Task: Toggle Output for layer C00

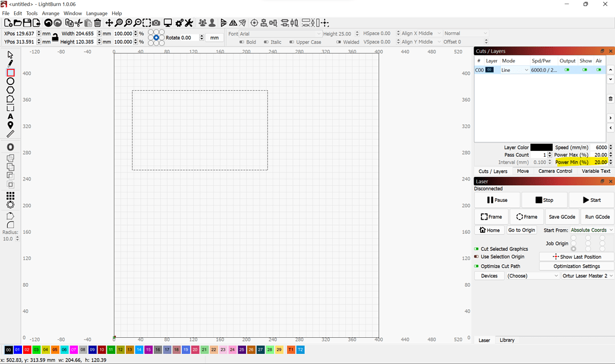Action: click(x=567, y=69)
